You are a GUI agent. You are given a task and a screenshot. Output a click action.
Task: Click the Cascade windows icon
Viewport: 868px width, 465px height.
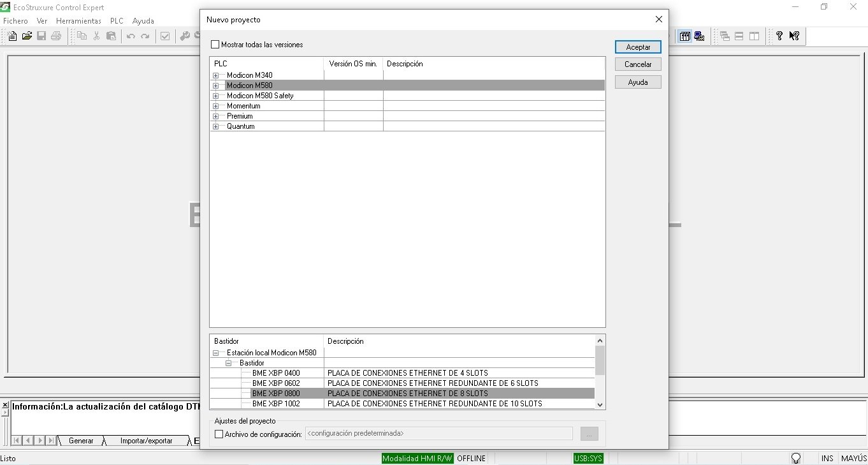coord(725,36)
